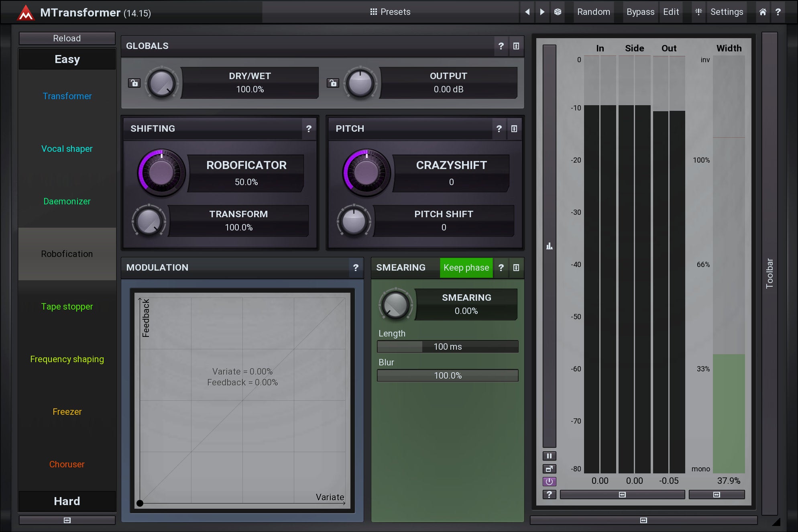798x532 pixels.
Task: Pause the meters with pause icon
Action: click(549, 456)
